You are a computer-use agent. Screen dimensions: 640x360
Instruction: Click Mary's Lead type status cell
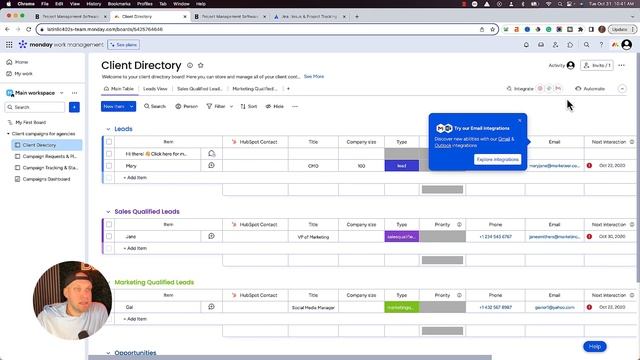pyautogui.click(x=402, y=166)
